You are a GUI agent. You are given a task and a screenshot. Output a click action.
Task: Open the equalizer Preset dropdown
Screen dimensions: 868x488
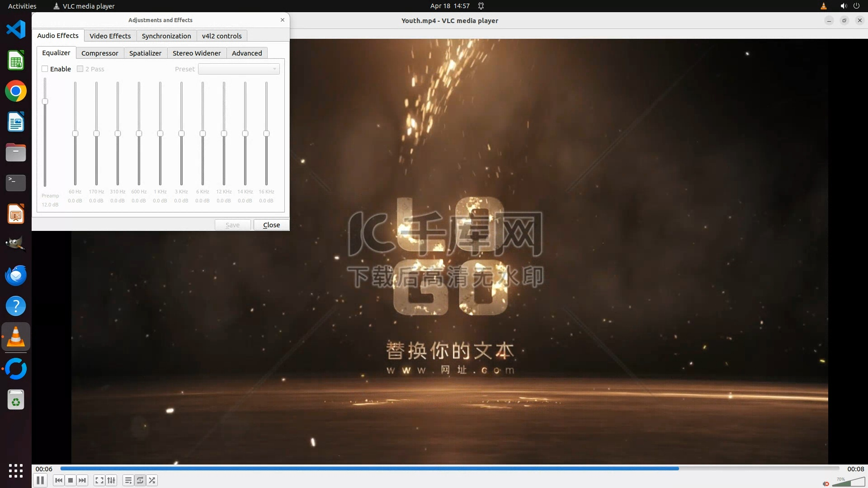click(x=239, y=69)
